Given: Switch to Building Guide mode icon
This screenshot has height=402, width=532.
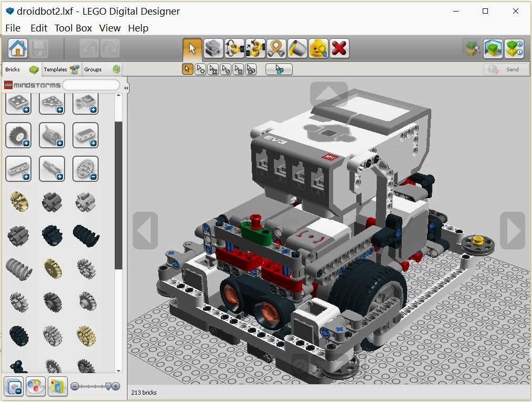Looking at the screenshot, I should (514, 48).
